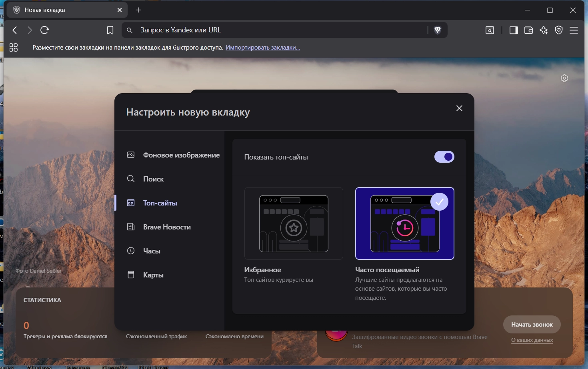Click Импортировать закладки link
Image resolution: width=588 pixels, height=369 pixels.
[x=263, y=48]
